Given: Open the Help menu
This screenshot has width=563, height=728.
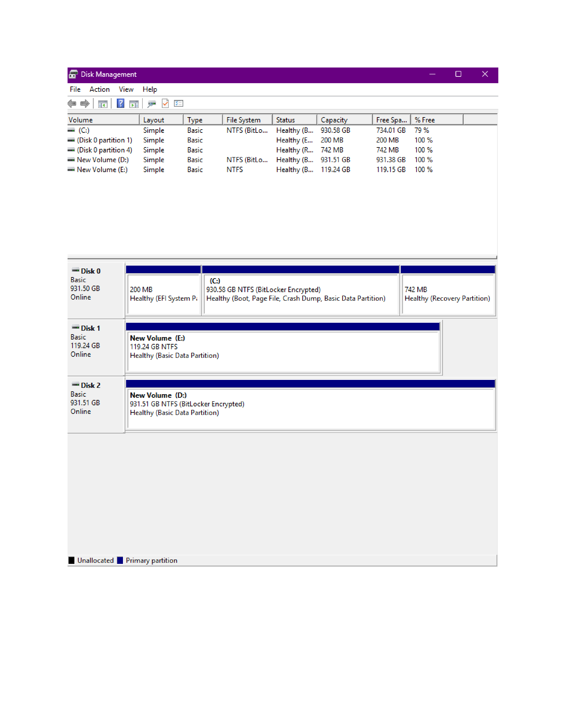Looking at the screenshot, I should click(150, 89).
